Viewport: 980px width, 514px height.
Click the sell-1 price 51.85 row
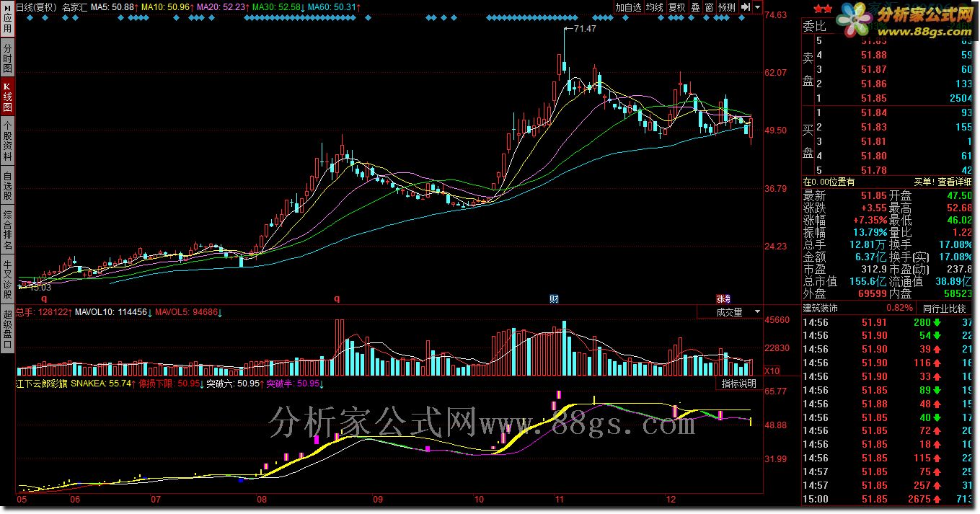coord(887,98)
